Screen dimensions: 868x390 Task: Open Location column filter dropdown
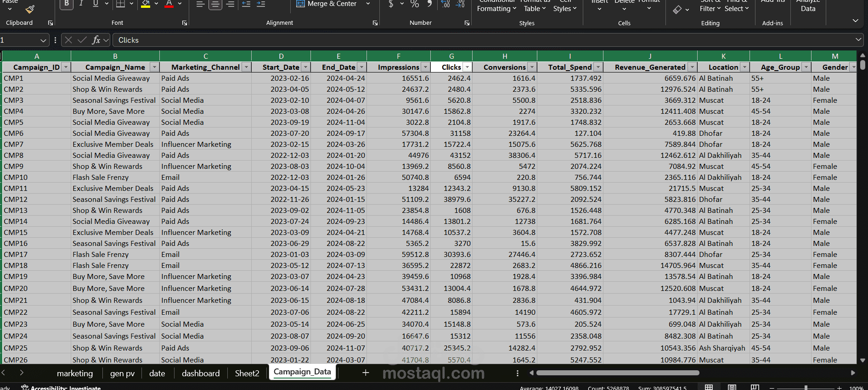click(x=744, y=67)
